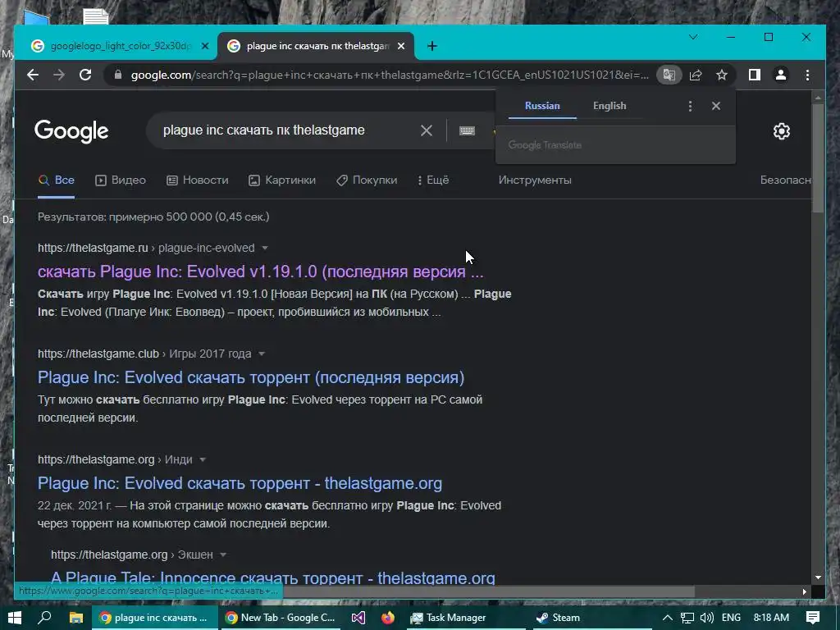840x630 pixels.
Task: Expand thelastgame.org Инди dropdown arrow
Action: coord(203,459)
